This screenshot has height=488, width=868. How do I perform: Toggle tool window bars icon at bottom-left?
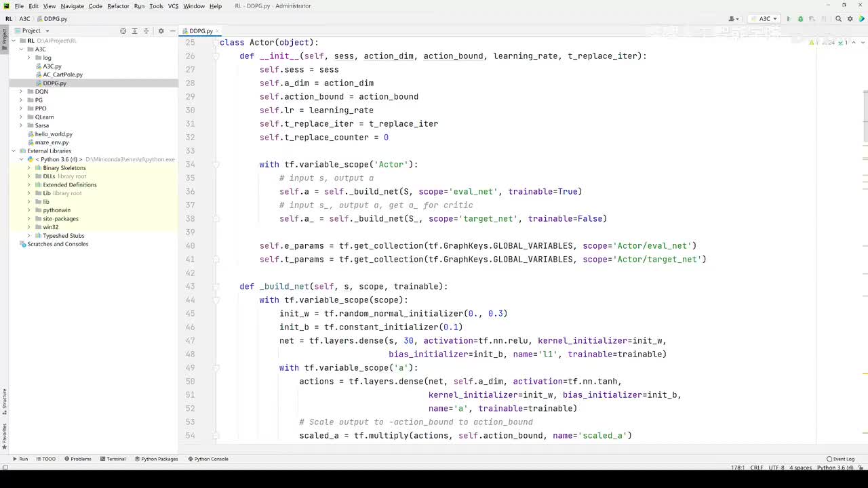[x=5, y=468]
